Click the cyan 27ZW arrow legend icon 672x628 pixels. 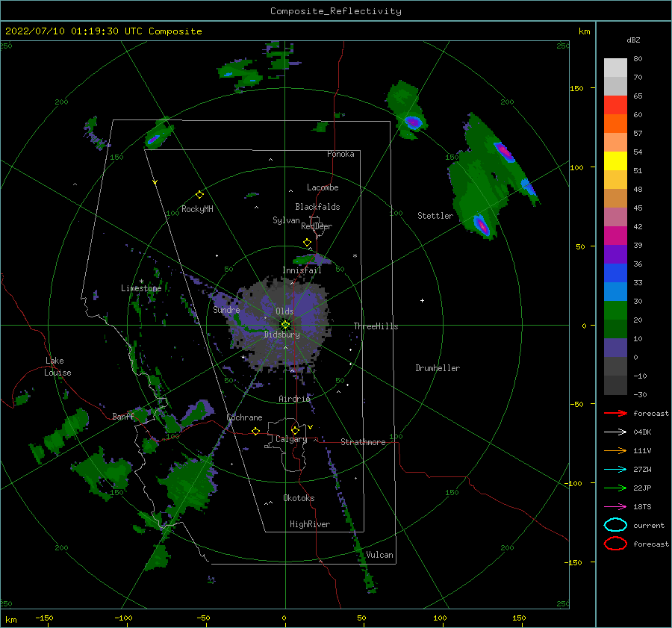pos(615,470)
